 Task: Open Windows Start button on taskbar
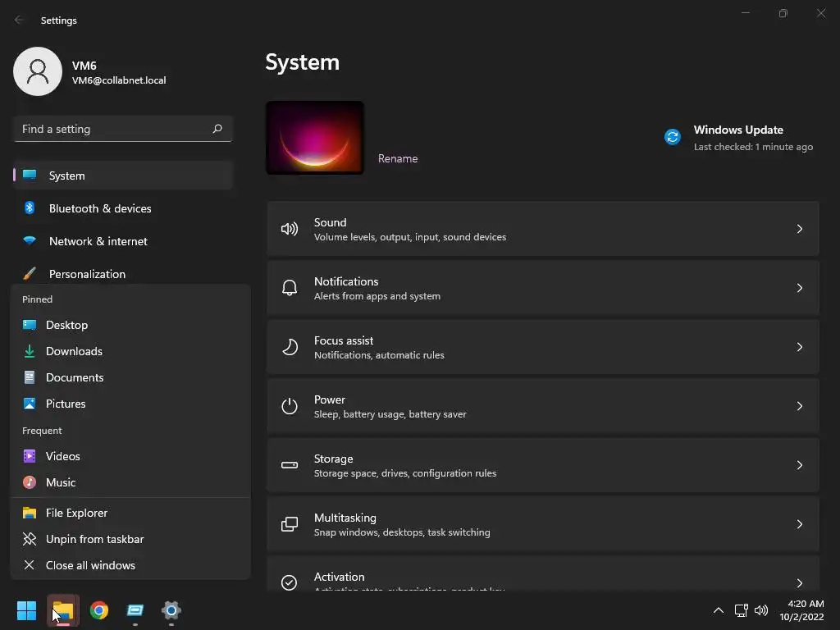pos(26,610)
